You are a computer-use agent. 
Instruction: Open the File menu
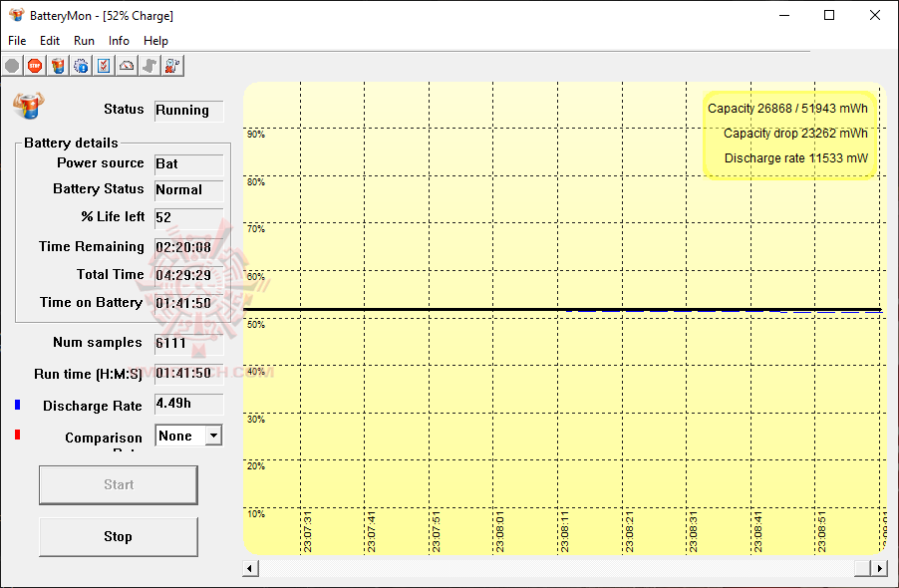(x=17, y=41)
